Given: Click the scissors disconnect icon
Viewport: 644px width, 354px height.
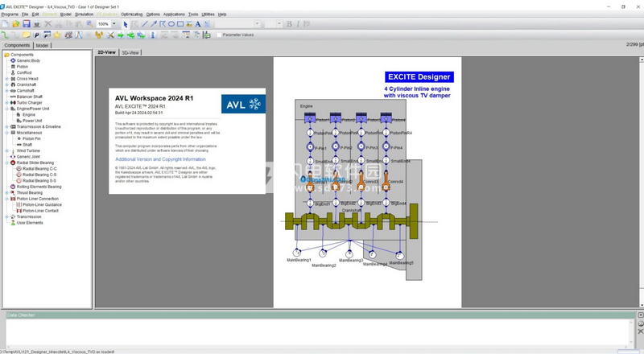Looking at the screenshot, I should 110,35.
